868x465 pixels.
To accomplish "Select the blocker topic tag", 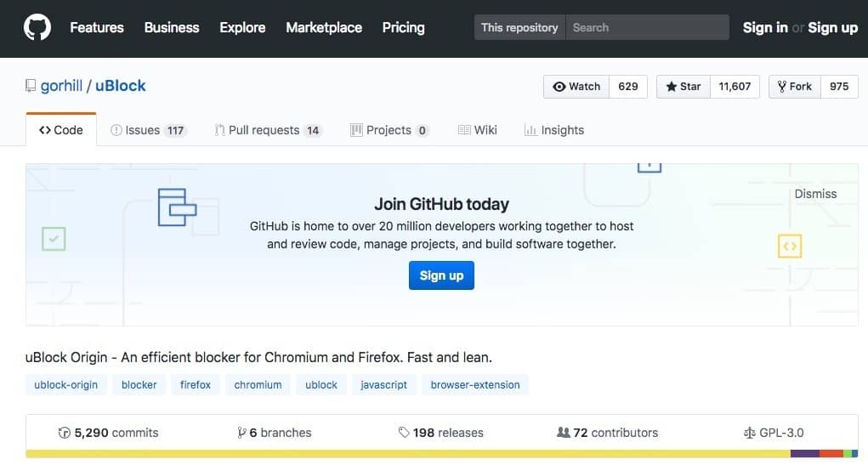I will coord(139,385).
